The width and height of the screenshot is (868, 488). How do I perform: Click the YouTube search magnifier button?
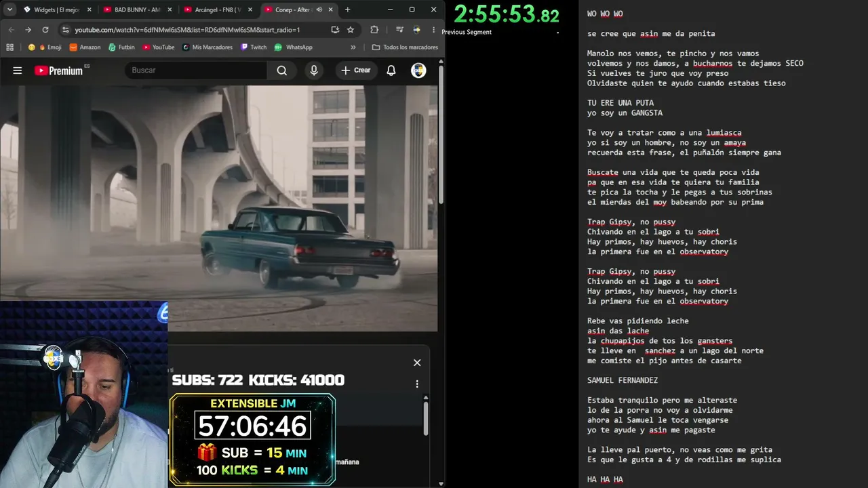tap(282, 70)
